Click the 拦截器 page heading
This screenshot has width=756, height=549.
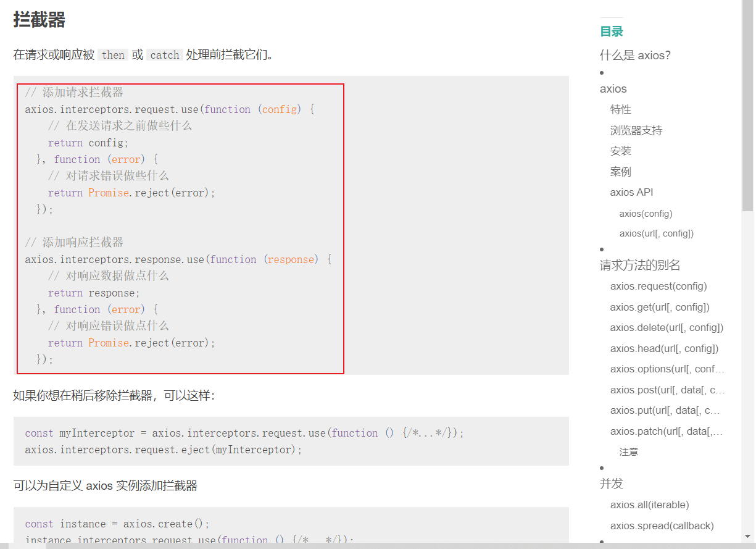point(39,20)
